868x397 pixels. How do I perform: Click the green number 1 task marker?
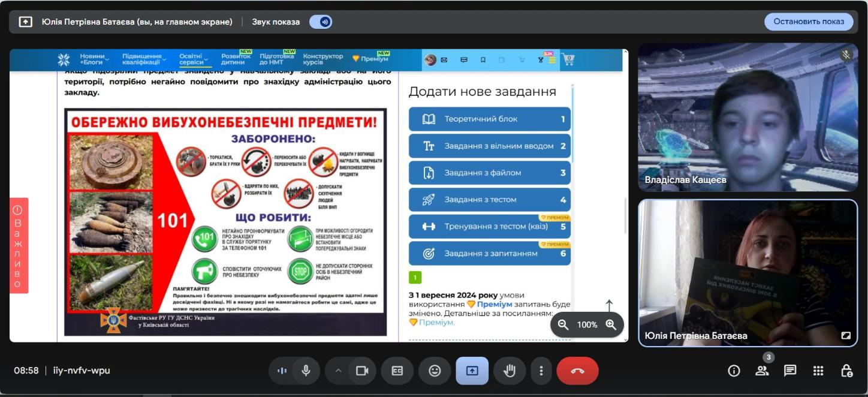tap(415, 278)
